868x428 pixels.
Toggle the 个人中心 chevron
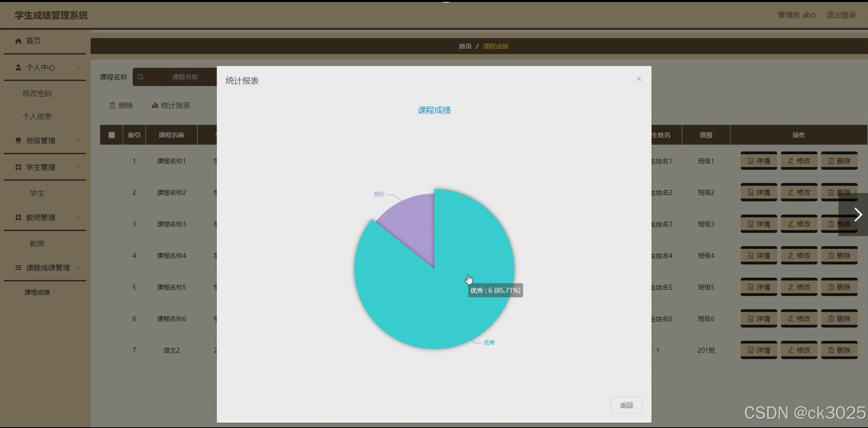coord(79,67)
